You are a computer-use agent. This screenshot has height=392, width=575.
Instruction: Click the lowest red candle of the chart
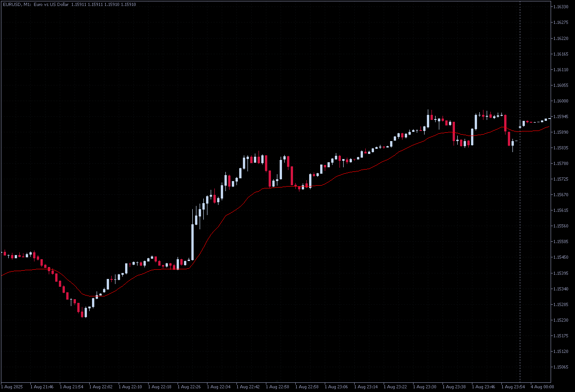[82, 313]
